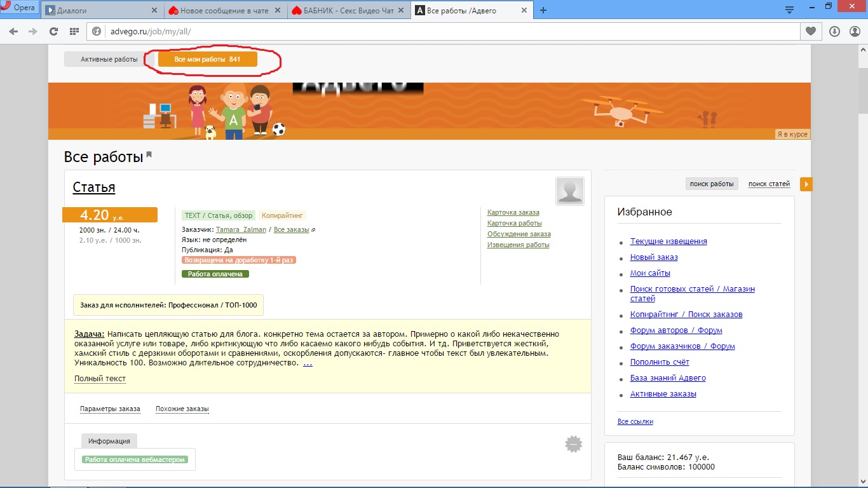The height and width of the screenshot is (488, 868).
Task: Select the Все мои работы 841 tab
Action: (x=207, y=59)
